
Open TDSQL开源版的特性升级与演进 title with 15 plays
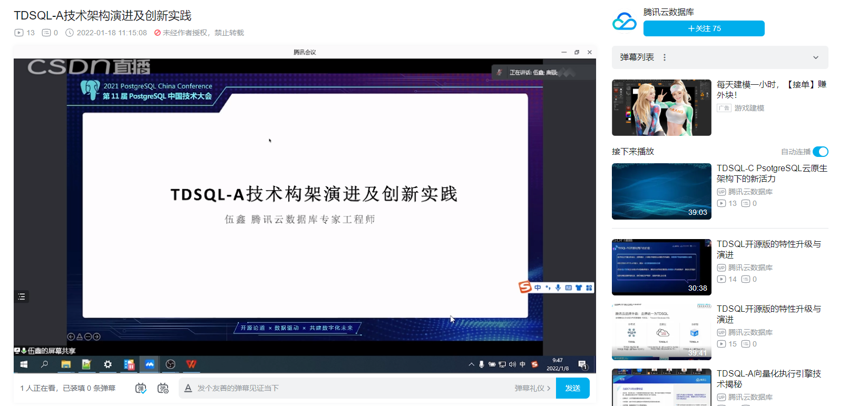(769, 314)
